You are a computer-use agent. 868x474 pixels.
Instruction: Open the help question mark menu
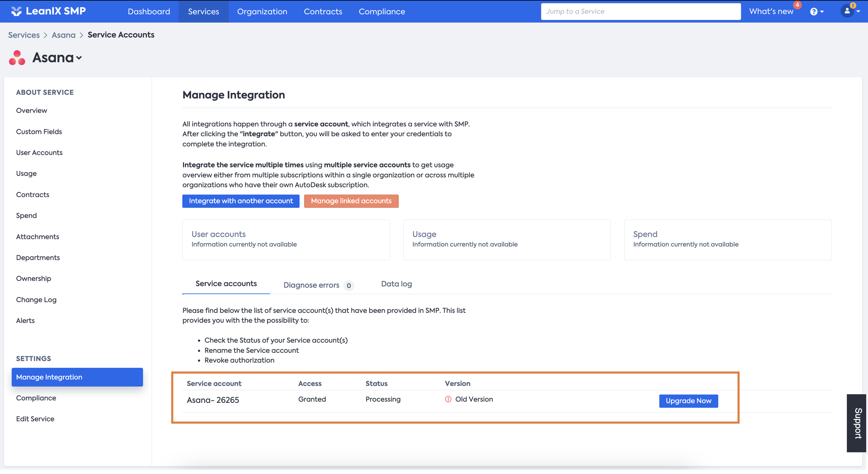[813, 11]
